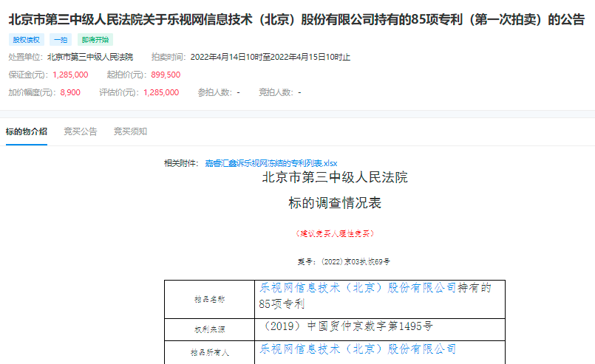Click the 参拍人数 label
The width and height of the screenshot is (595, 364).
(214, 92)
